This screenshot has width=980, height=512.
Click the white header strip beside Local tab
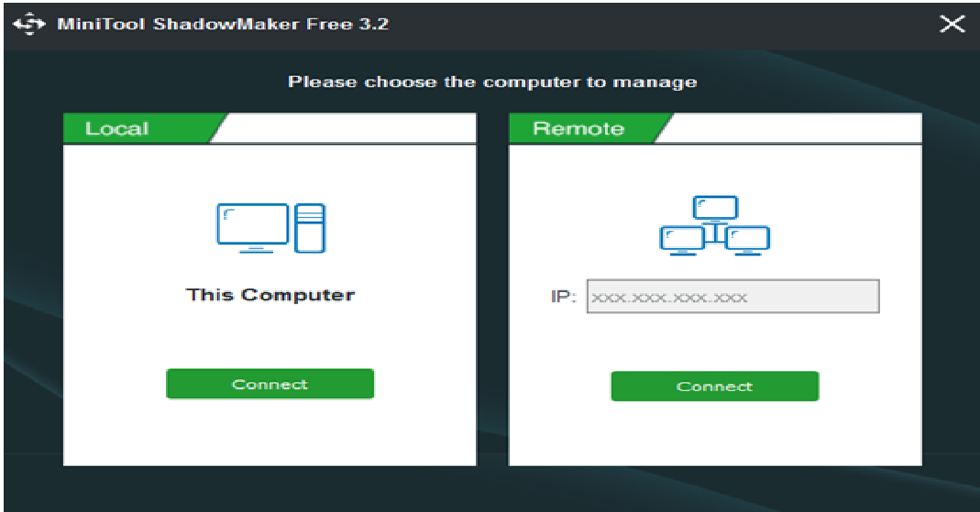pos(347,128)
